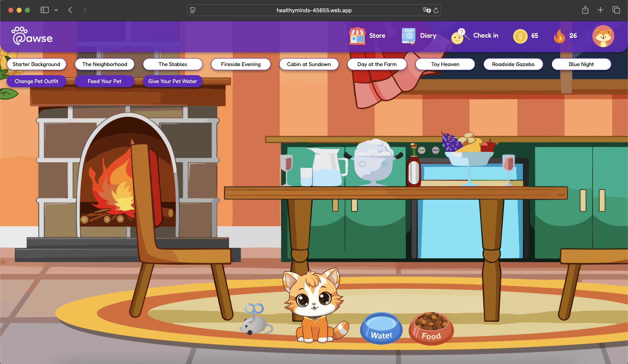The width and height of the screenshot is (628, 364).
Task: Open the Diary book icon
Action: [408, 36]
